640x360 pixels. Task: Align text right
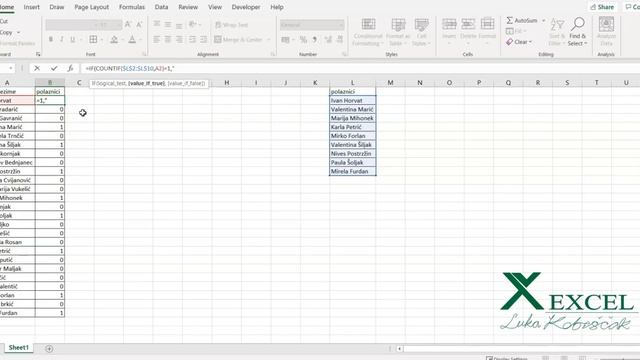(x=179, y=40)
